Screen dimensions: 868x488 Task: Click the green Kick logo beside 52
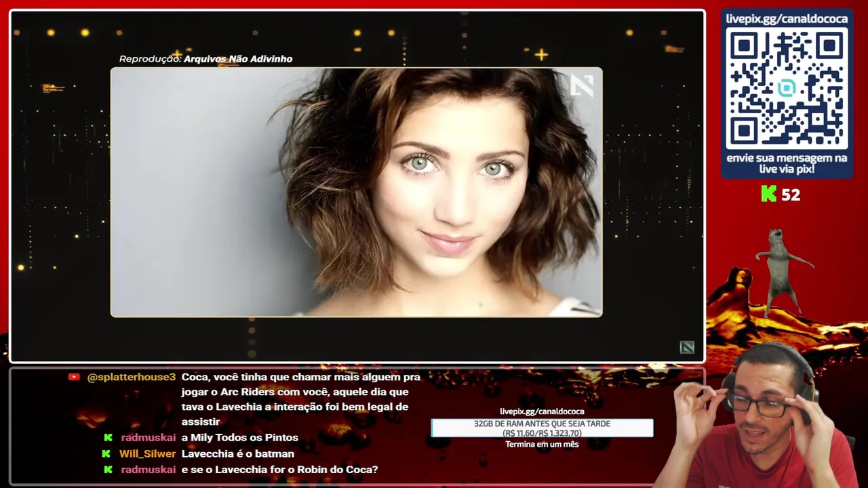click(768, 195)
